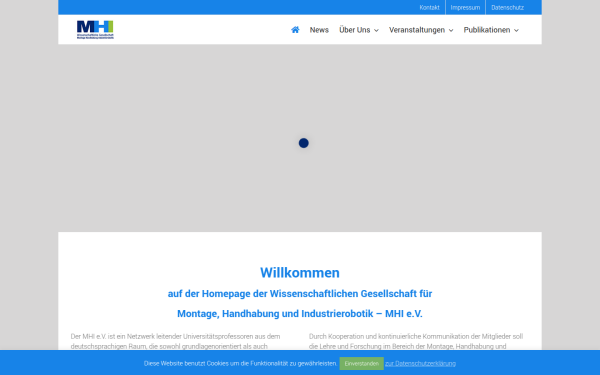The width and height of the screenshot is (600, 375).
Task: Click the dark blue loading dot in the slider
Action: tap(303, 143)
